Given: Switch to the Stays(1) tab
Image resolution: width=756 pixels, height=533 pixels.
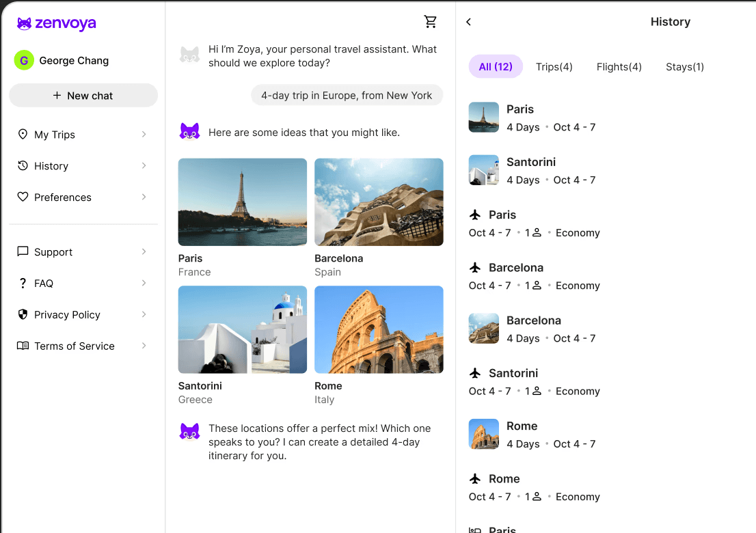Looking at the screenshot, I should point(684,66).
